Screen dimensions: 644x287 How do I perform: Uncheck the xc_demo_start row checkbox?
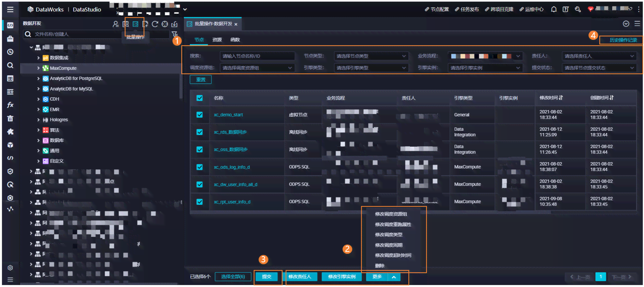200,115
